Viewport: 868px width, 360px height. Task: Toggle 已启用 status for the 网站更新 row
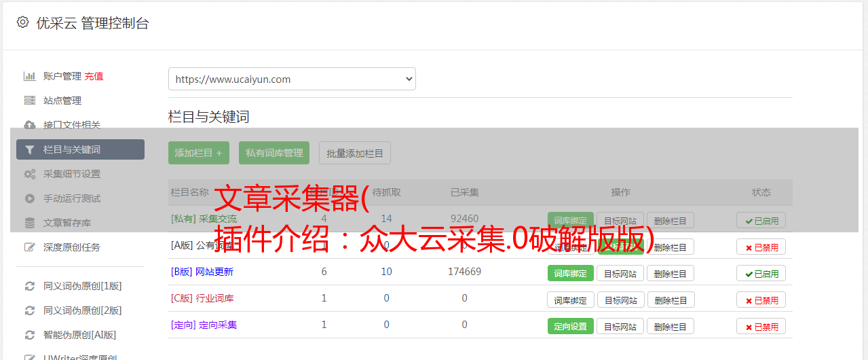click(761, 274)
